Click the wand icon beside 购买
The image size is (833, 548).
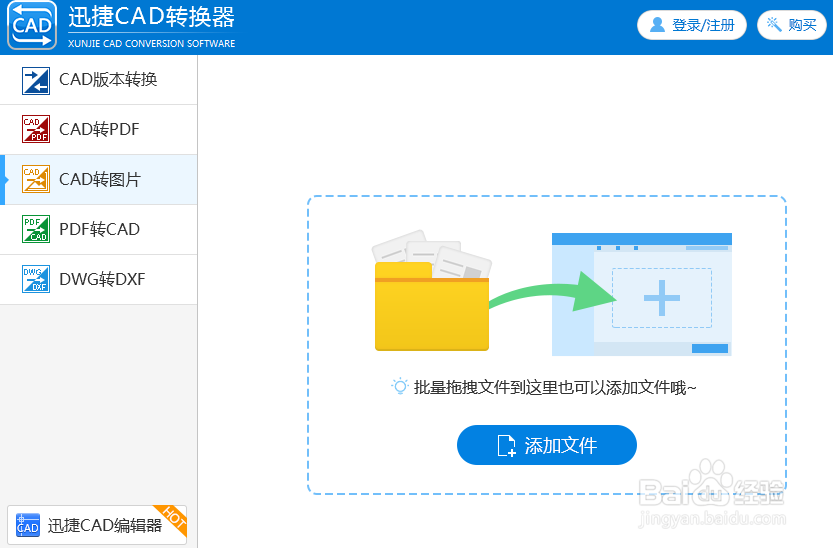click(774, 24)
